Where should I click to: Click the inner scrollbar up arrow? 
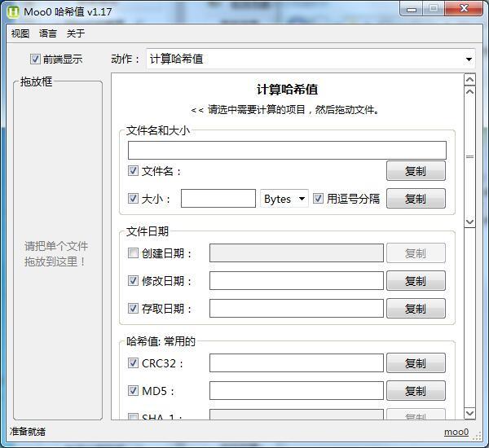[x=469, y=92]
